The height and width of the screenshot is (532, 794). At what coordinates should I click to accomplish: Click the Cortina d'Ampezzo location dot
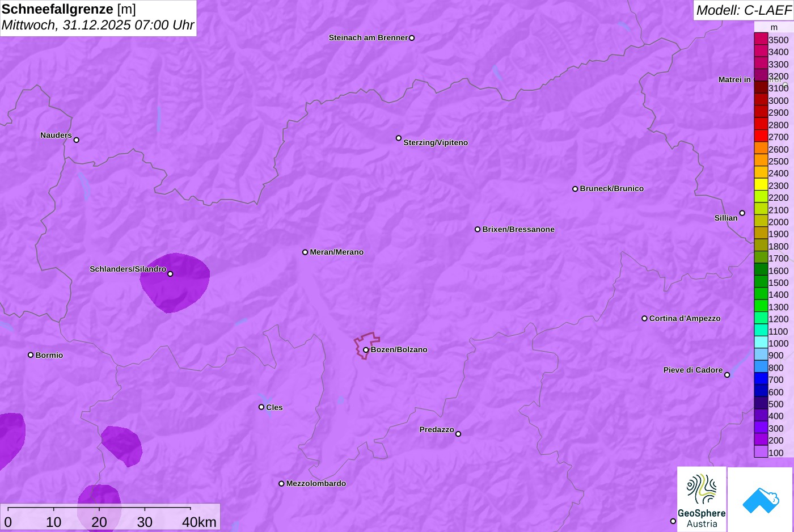point(644,318)
